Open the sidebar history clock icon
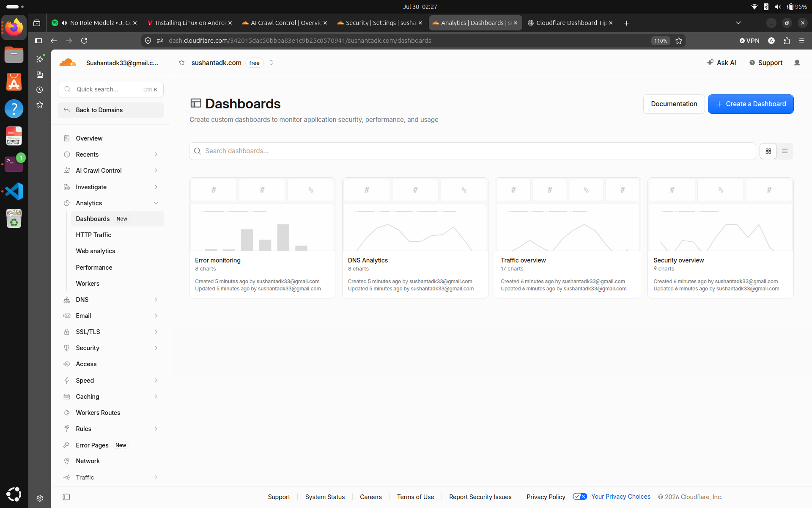The width and height of the screenshot is (812, 508). 40,90
